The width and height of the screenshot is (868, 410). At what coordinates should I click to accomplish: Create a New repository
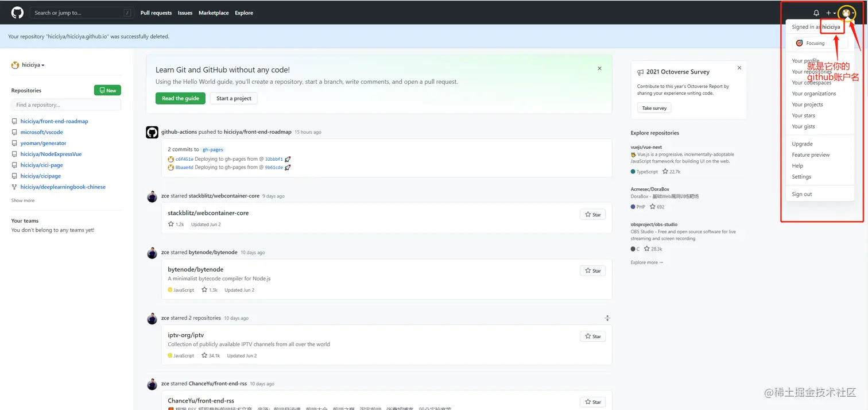[x=107, y=90]
